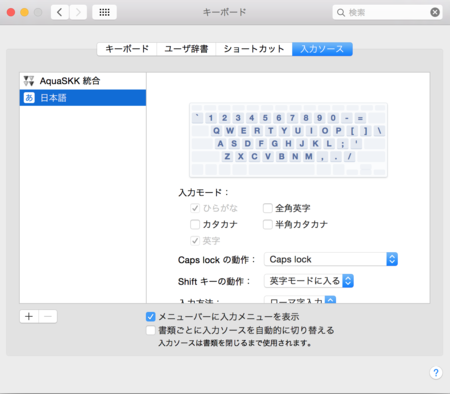Click the 'Shift キーの動作：' label
This screenshot has width=450, height=394.
pyautogui.click(x=214, y=281)
